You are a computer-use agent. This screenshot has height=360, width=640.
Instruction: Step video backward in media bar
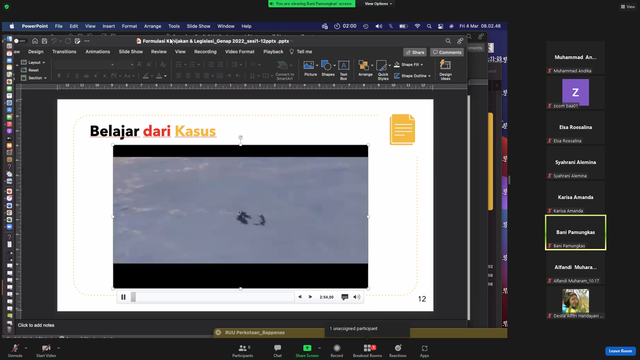300,297
